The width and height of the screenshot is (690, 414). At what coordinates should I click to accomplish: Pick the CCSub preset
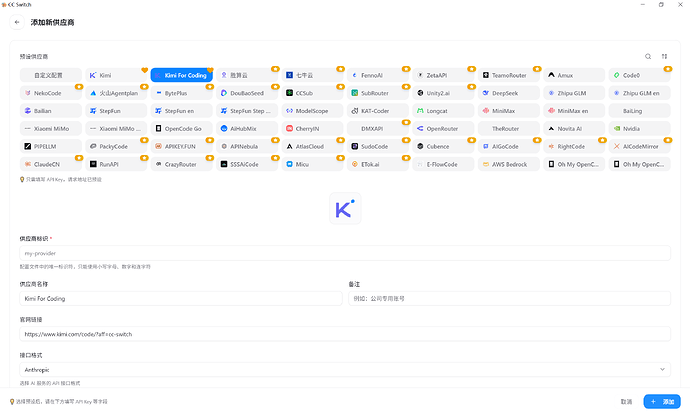[x=312, y=93]
